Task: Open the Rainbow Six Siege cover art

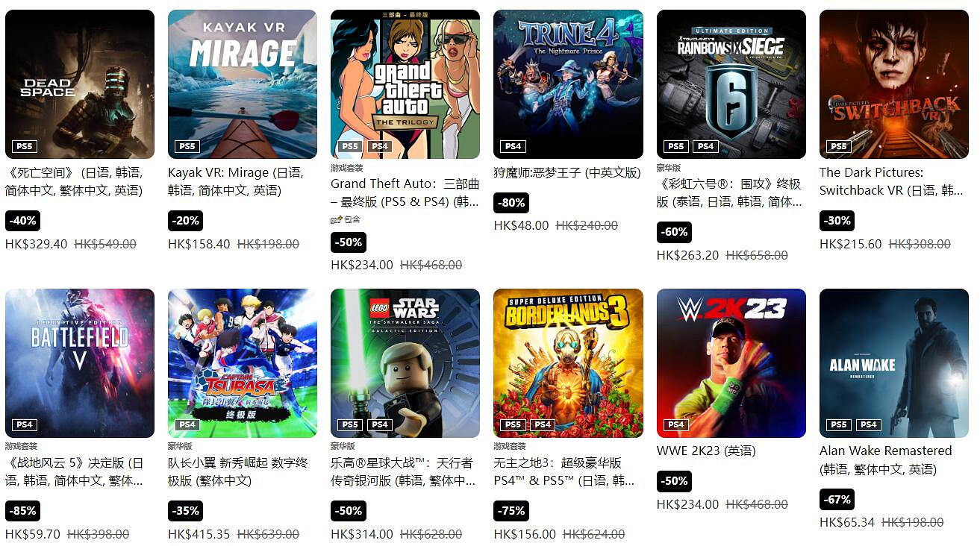Action: point(731,84)
